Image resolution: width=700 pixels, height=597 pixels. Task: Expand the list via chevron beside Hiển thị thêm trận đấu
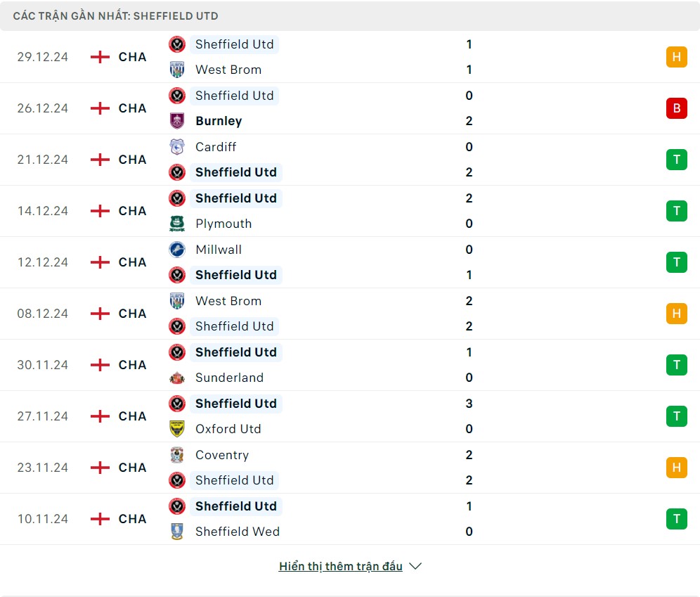coord(415,566)
